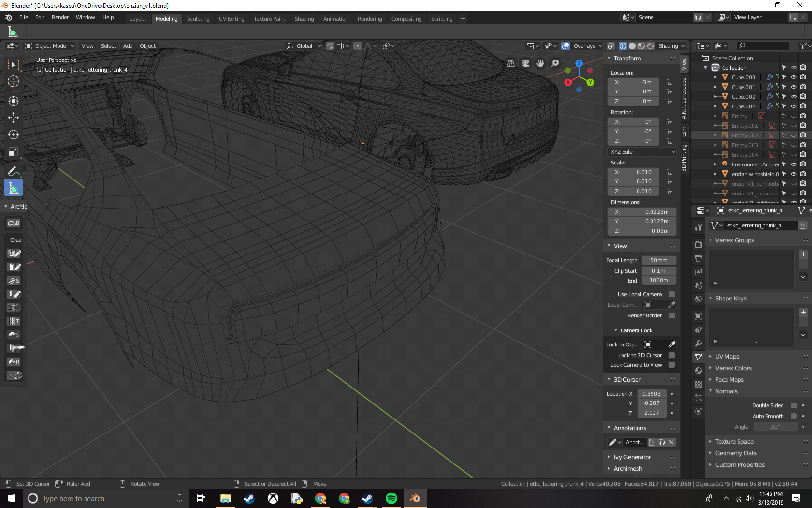Click the Overlays button in the header
The height and width of the screenshot is (508, 812).
coord(584,46)
